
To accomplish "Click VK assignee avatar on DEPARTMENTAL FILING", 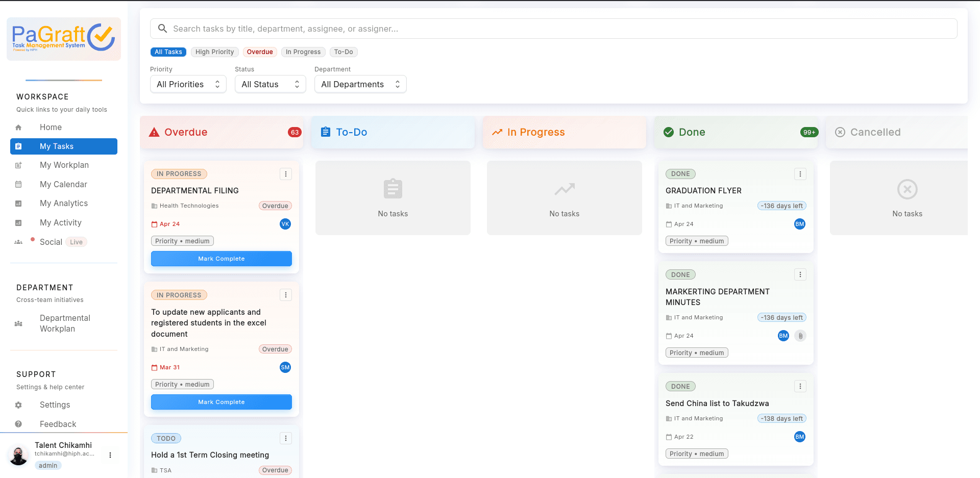I will 285,224.
